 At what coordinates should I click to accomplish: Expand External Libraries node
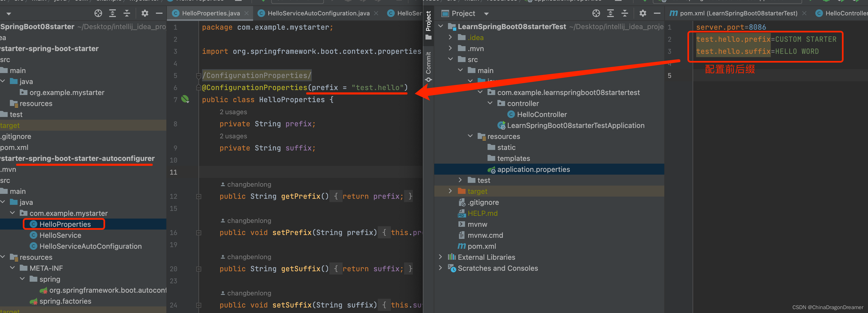tap(440, 257)
